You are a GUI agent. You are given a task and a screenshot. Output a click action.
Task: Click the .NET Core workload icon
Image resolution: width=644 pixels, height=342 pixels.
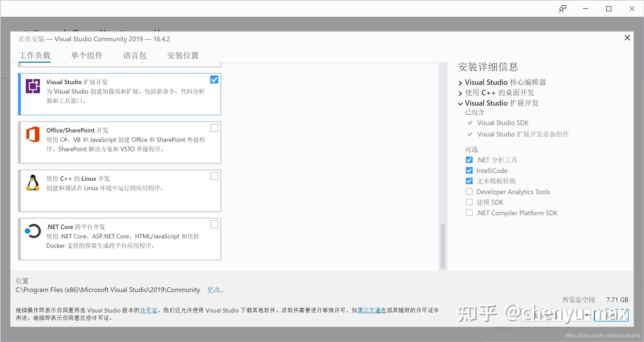33,231
